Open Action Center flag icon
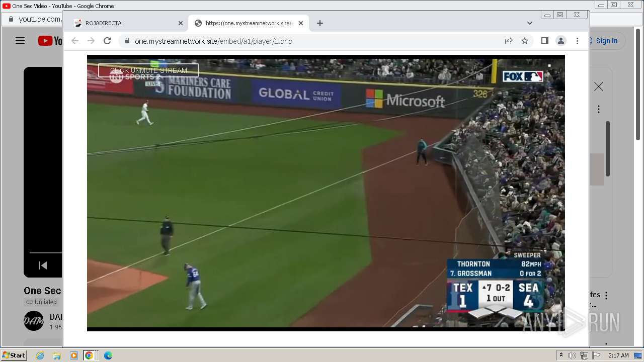Viewport: 644px width, 362px height. (596, 355)
